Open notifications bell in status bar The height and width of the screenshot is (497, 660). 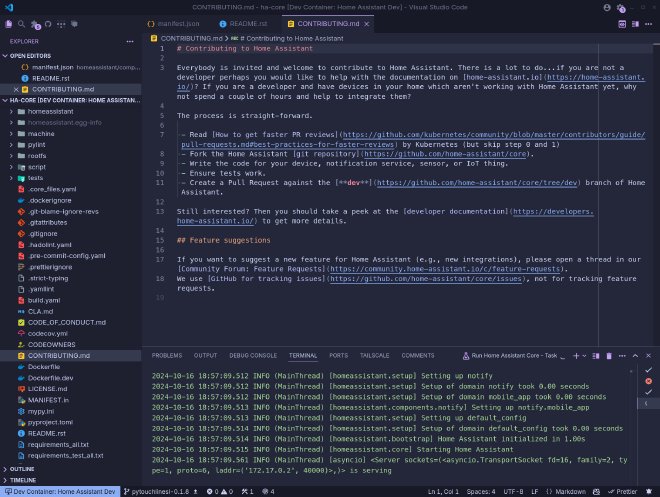coord(649,492)
